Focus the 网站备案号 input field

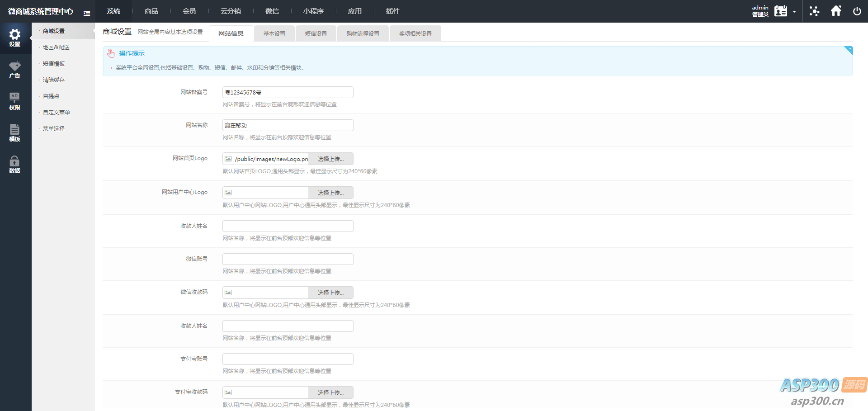click(288, 92)
